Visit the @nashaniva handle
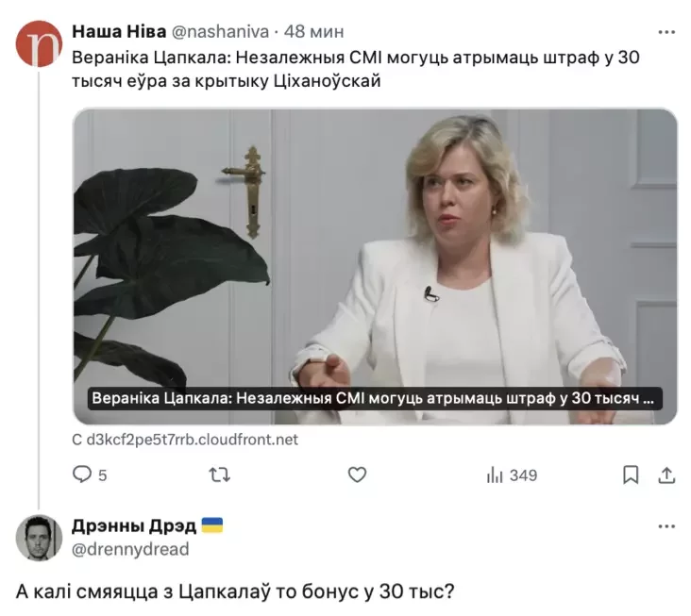691x616 pixels. (x=219, y=32)
